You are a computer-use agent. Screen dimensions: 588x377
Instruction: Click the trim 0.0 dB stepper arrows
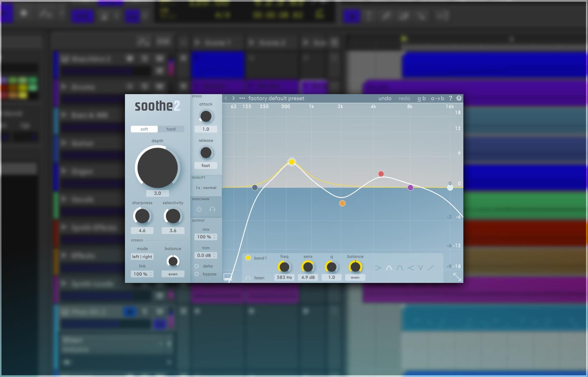(214, 255)
